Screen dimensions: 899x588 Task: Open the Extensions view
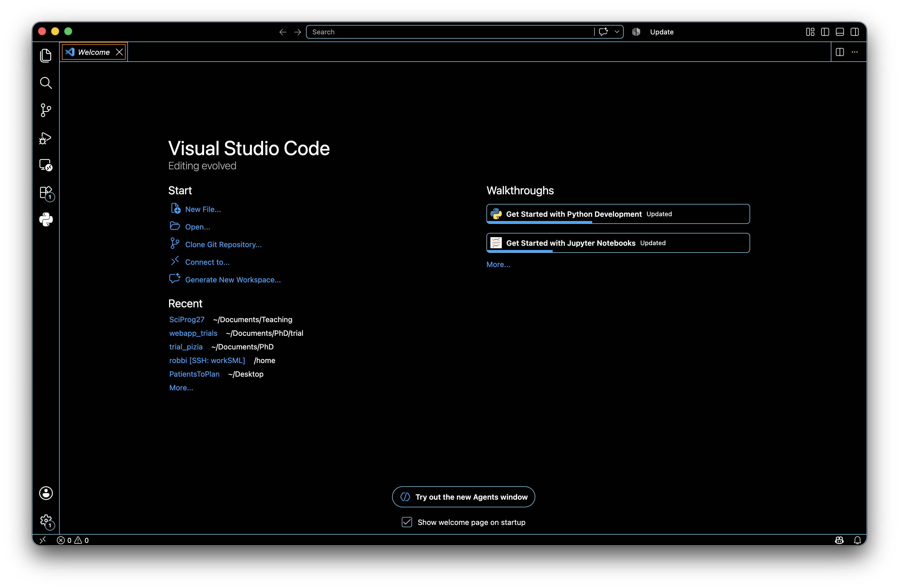[x=46, y=193]
